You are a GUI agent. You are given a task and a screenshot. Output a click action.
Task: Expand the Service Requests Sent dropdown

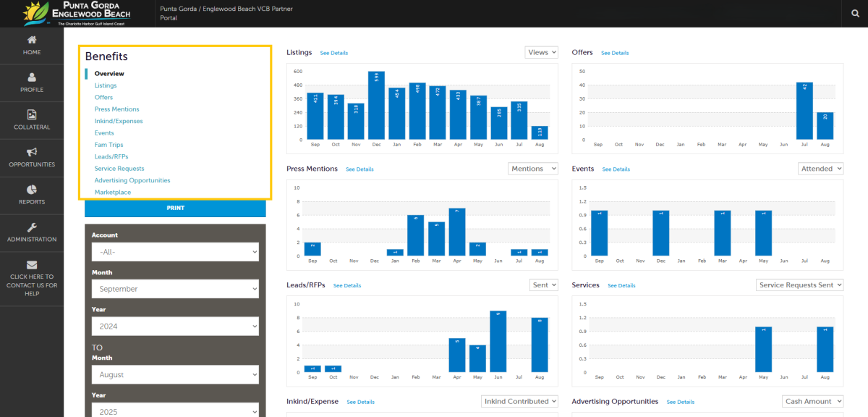point(799,285)
